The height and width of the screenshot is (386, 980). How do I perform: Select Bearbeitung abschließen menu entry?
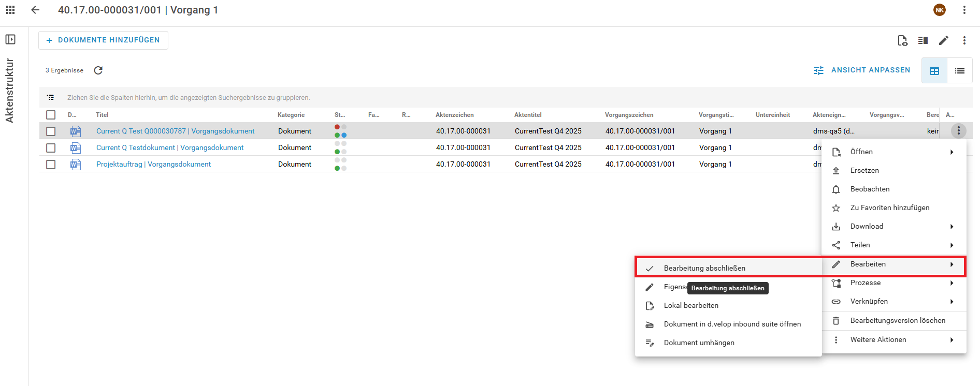(704, 268)
